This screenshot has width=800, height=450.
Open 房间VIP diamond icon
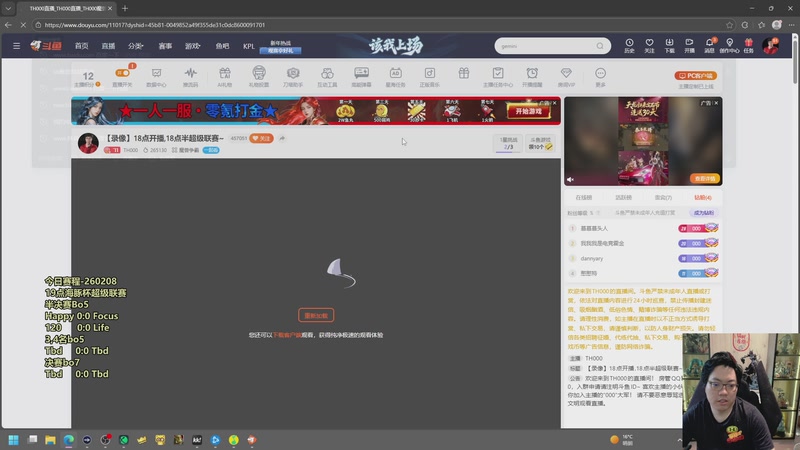click(x=566, y=77)
